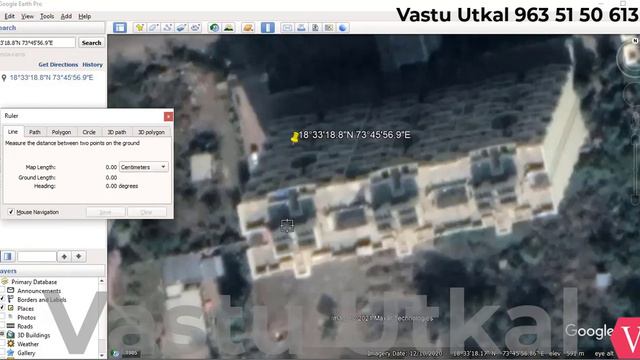Select the Line tab in Ruler
This screenshot has width=640, height=360.
(13, 131)
